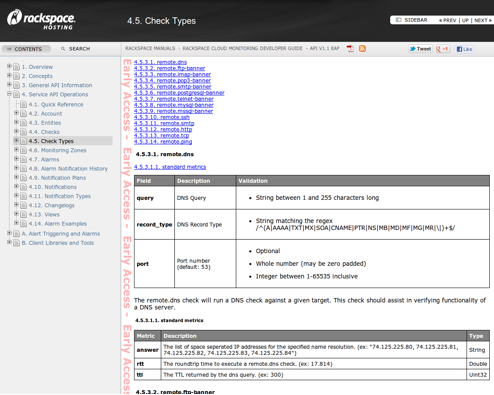Go UP one level
Viewport: 494px width, 395px height.
[x=465, y=20]
